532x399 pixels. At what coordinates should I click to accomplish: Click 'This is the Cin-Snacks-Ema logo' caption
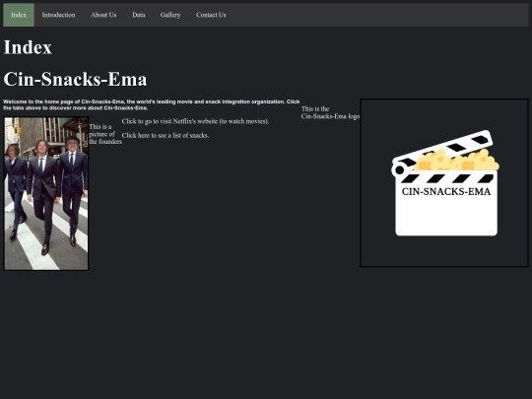330,112
